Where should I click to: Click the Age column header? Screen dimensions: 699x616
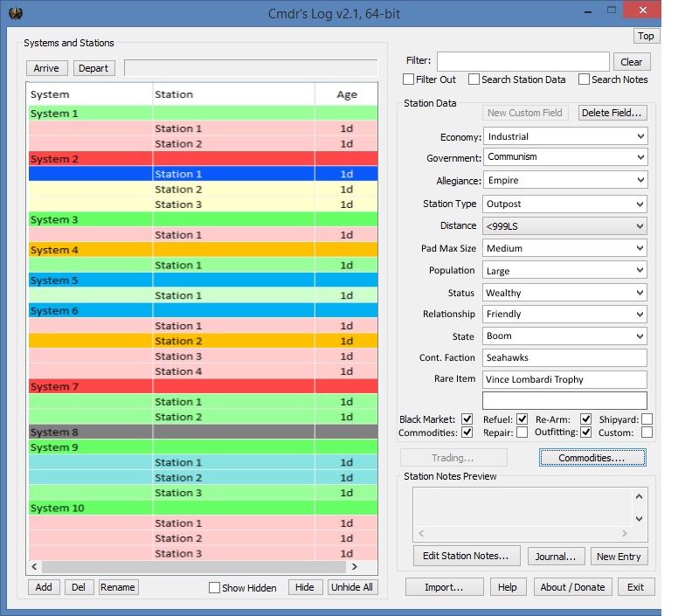click(346, 94)
